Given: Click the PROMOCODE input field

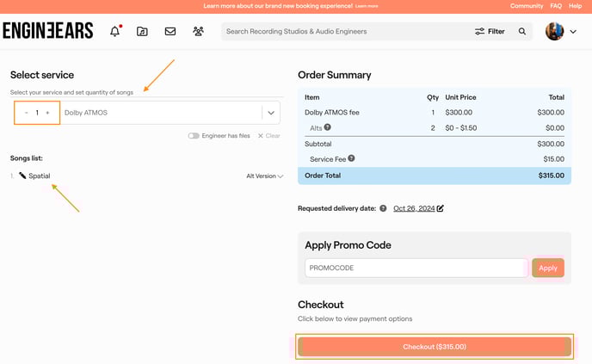Looking at the screenshot, I should click(x=416, y=268).
